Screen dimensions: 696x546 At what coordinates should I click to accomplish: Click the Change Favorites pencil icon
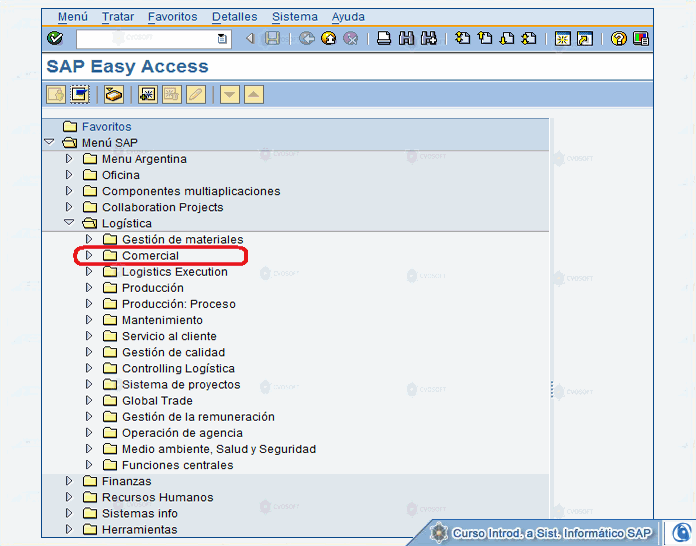196,94
